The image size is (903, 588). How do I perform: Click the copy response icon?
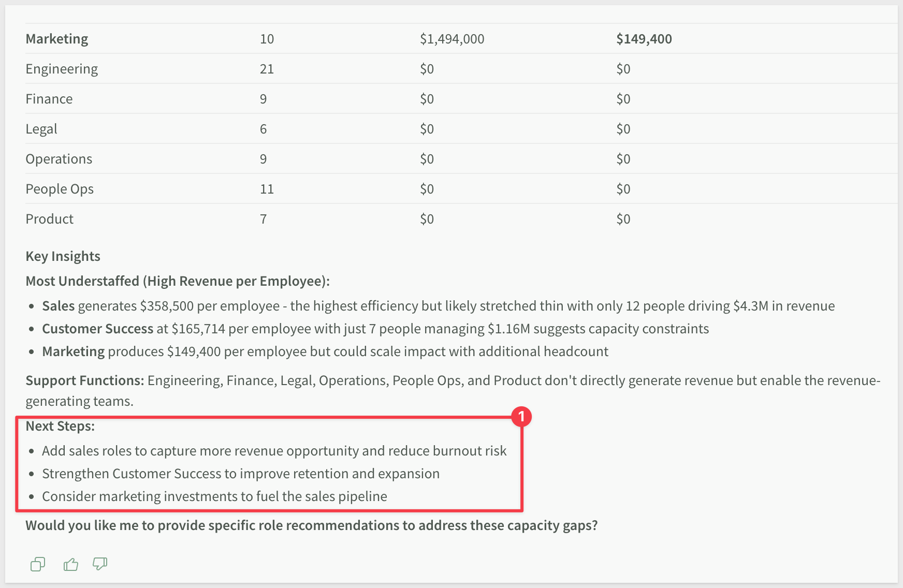38,564
